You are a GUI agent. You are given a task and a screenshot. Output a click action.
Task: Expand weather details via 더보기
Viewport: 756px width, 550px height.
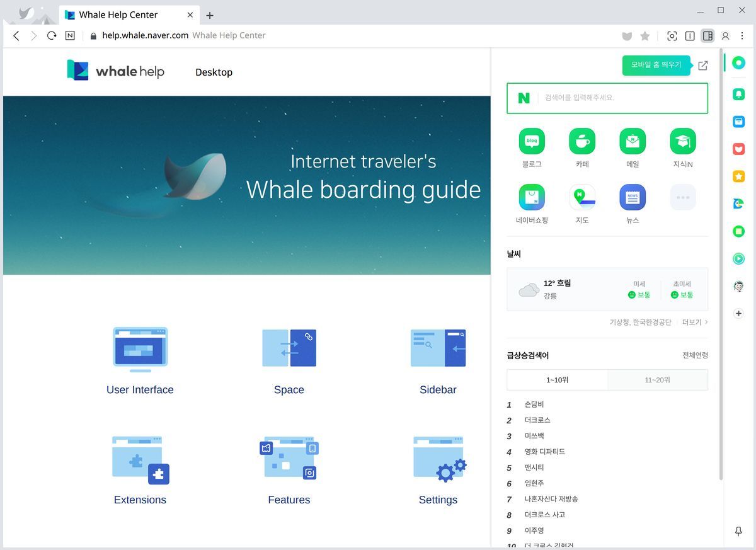tap(695, 323)
